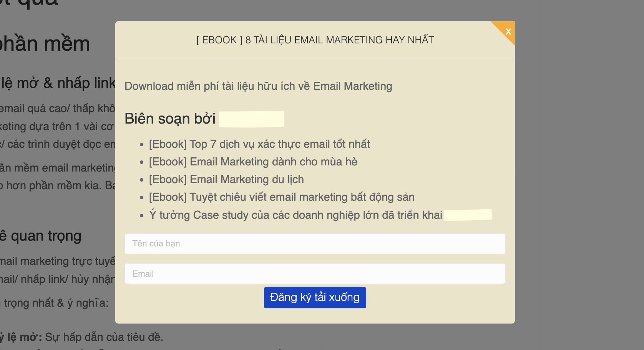The width and height of the screenshot is (644, 350).
Task: Select the 'Email Marketing du lịch' list item
Action: [226, 180]
